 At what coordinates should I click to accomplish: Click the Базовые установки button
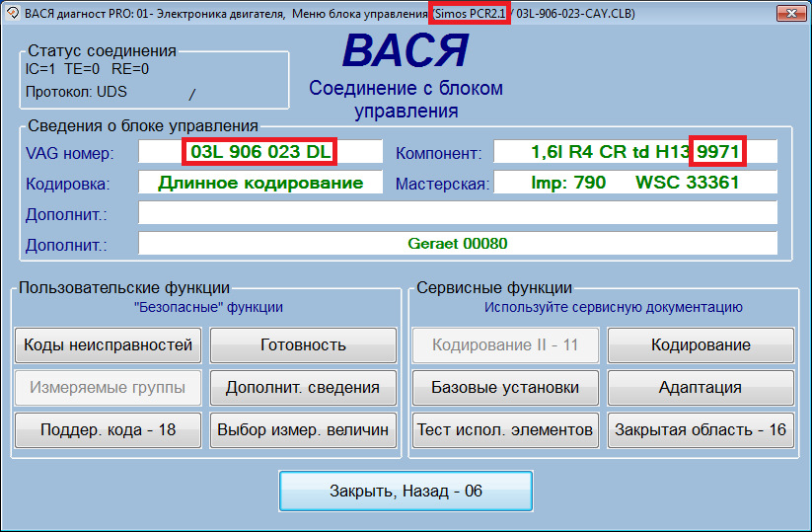pos(504,388)
